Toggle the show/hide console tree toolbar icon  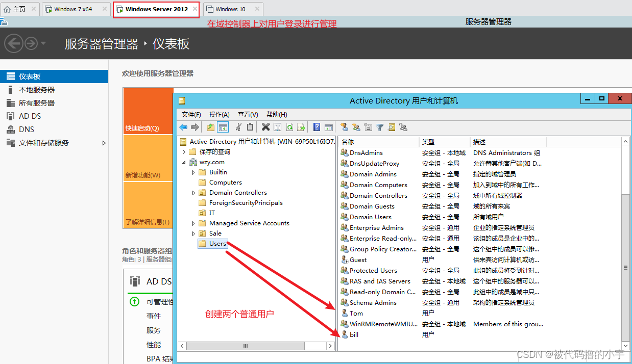223,127
